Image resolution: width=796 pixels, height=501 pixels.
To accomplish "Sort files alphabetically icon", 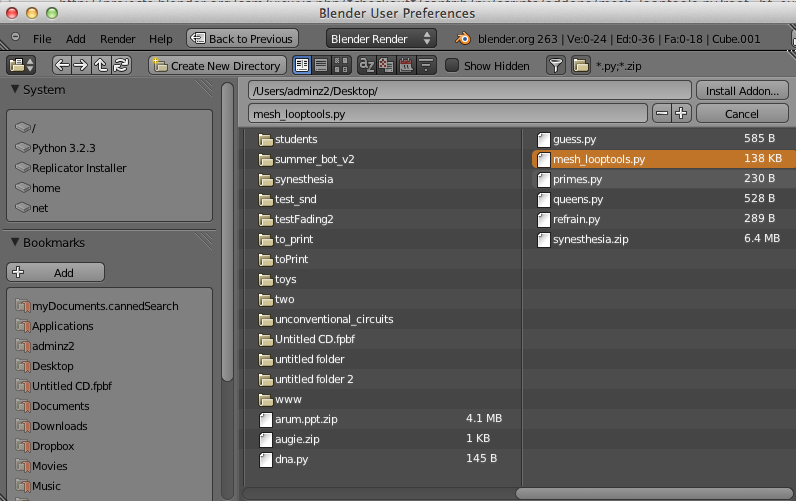I will 366,65.
